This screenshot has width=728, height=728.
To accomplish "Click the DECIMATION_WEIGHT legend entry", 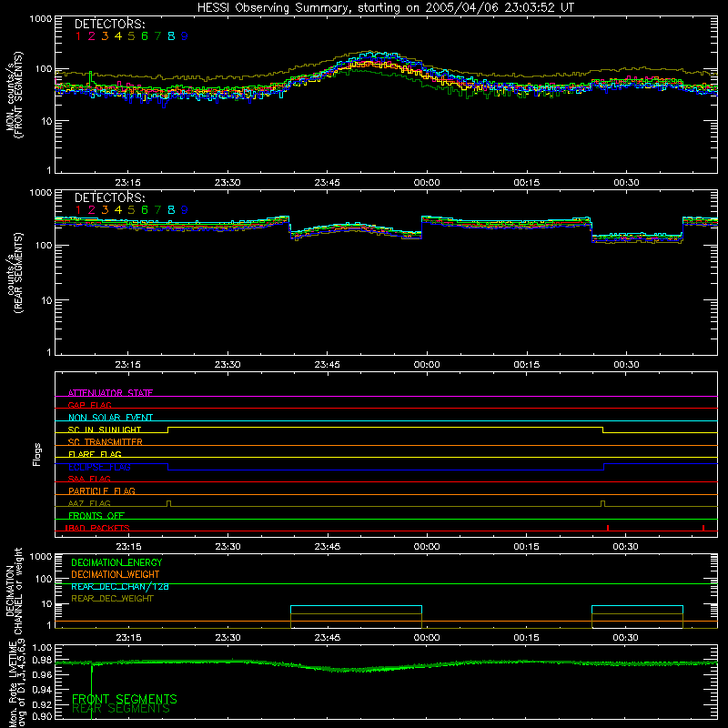I will click(x=116, y=574).
